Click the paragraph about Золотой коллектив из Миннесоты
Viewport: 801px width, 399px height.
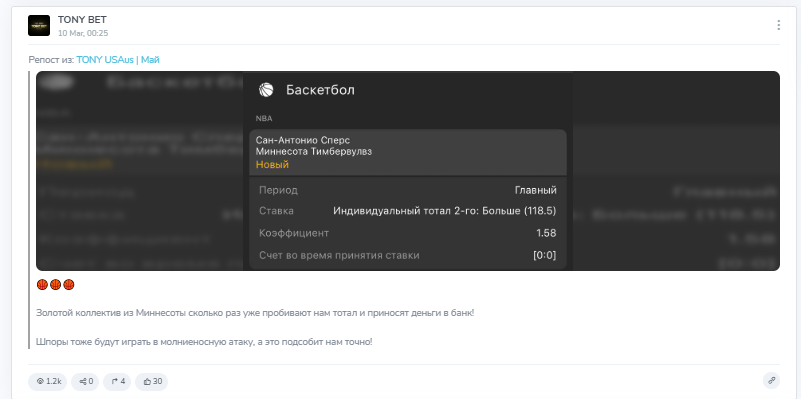[x=255, y=313]
